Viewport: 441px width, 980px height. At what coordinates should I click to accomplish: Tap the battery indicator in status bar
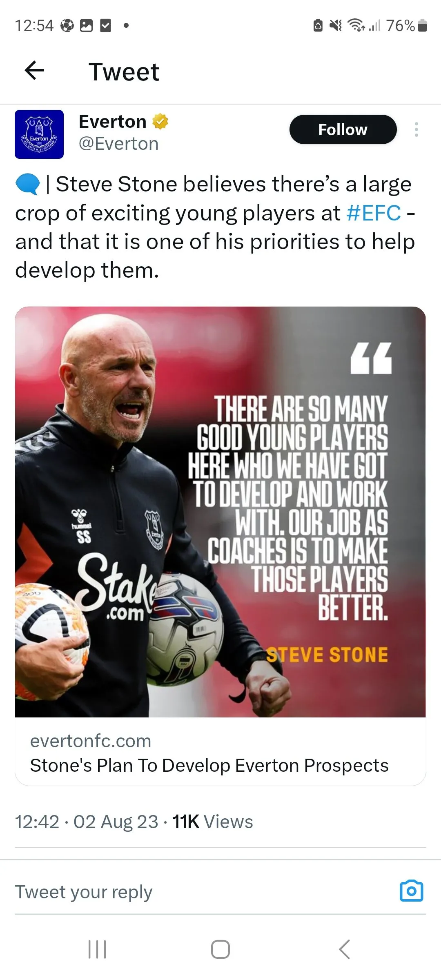coord(423,25)
